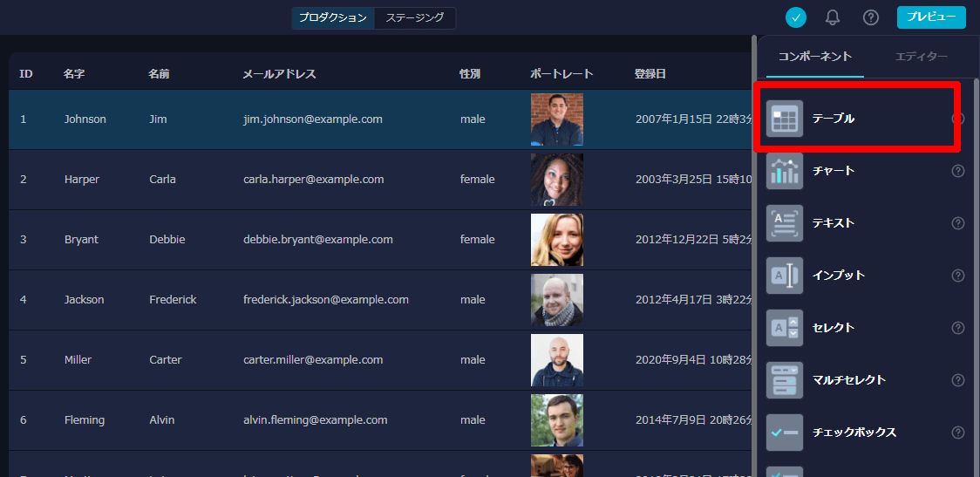
Task: Open help for テキスト component
Action: [957, 223]
